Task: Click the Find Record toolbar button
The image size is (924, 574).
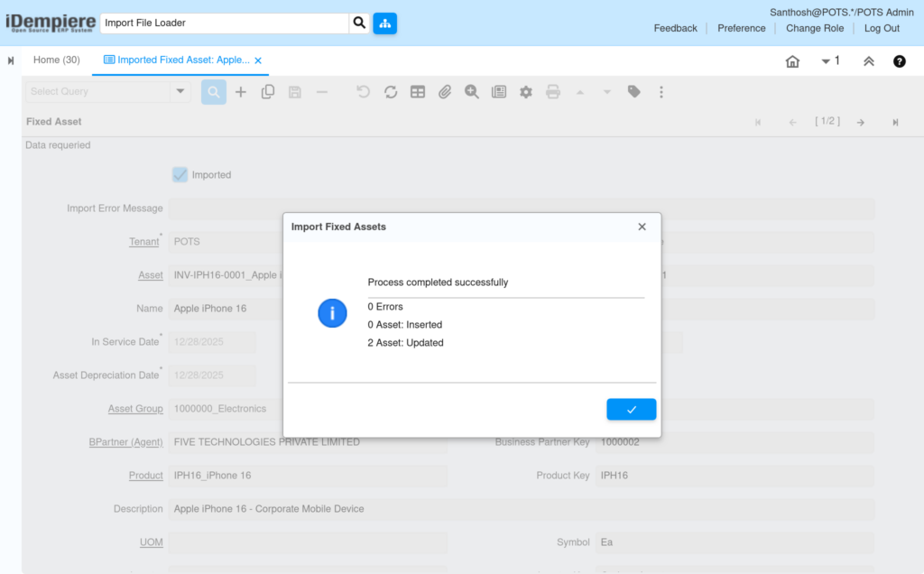Action: pos(213,92)
